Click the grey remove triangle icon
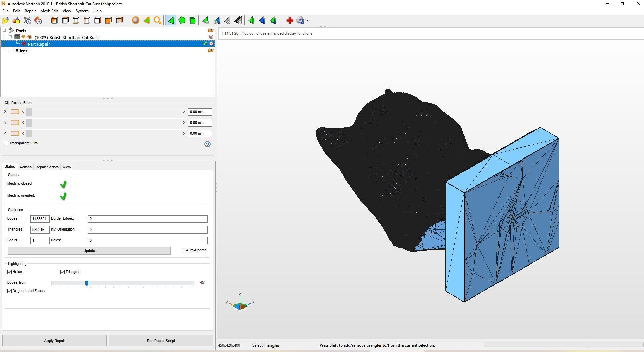This screenshot has width=644, height=352. [x=227, y=21]
